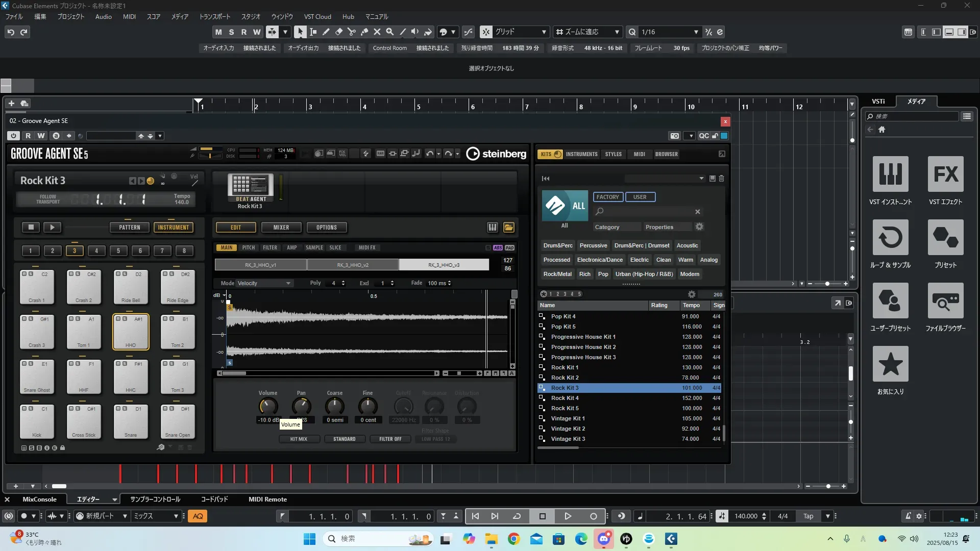Click the Groove Agent load folder icon
The width and height of the screenshot is (980, 551).
[x=509, y=228]
